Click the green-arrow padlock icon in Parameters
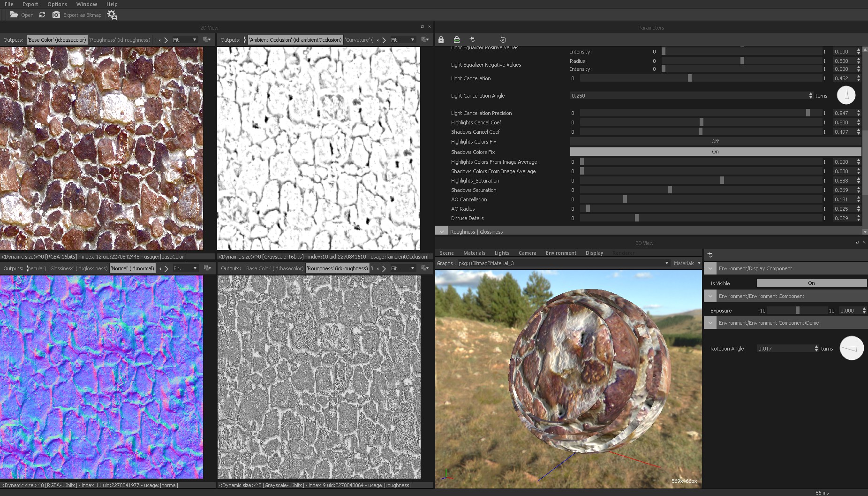The height and width of the screenshot is (496, 868). click(456, 40)
